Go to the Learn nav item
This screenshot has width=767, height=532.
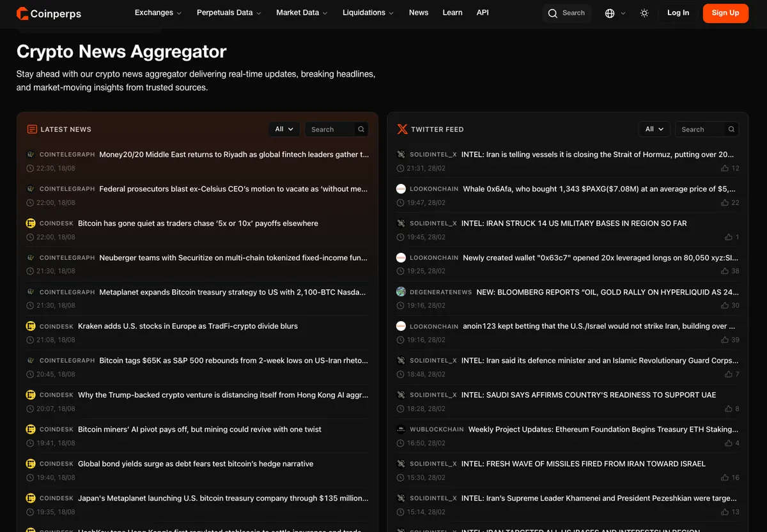point(453,13)
